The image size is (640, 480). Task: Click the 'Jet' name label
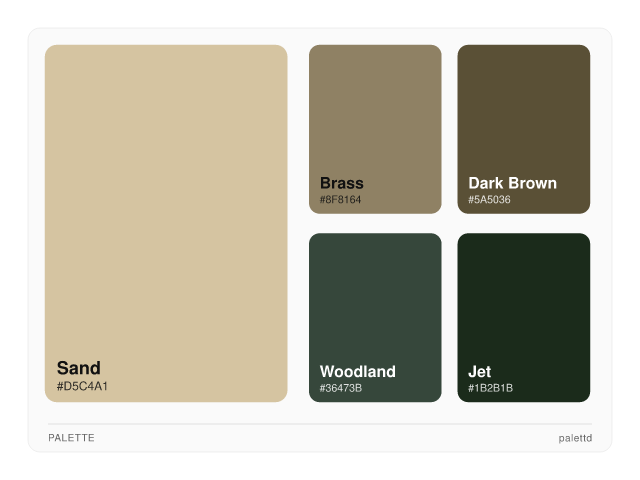tap(480, 371)
